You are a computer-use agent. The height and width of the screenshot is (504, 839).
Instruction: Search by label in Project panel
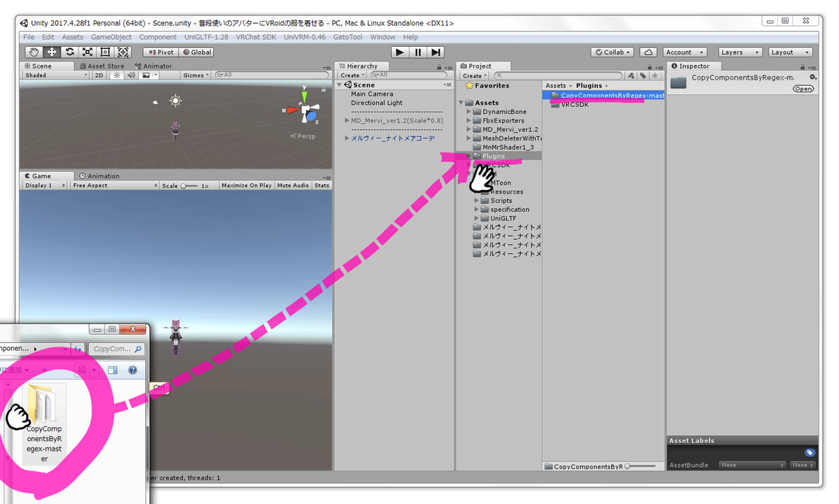click(643, 75)
